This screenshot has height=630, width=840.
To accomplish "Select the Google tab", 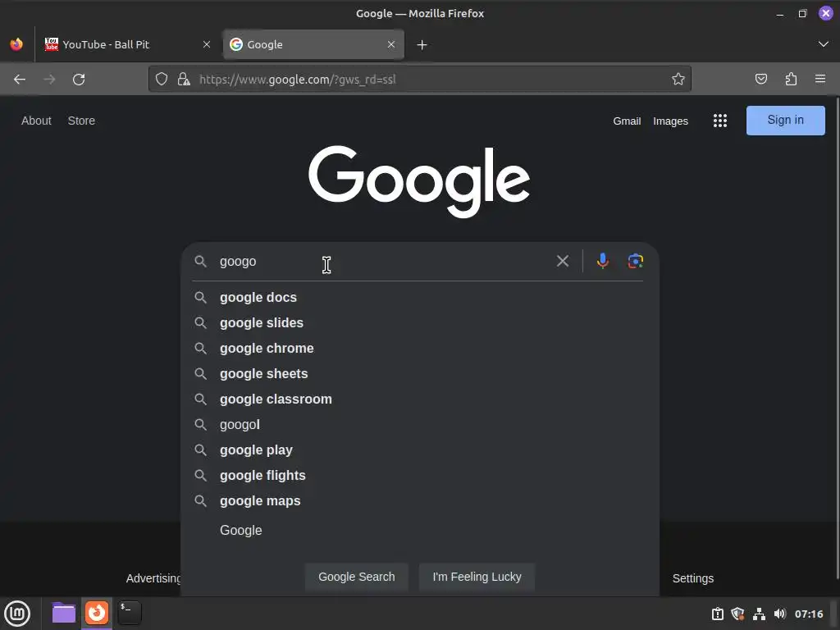I will 313,44.
